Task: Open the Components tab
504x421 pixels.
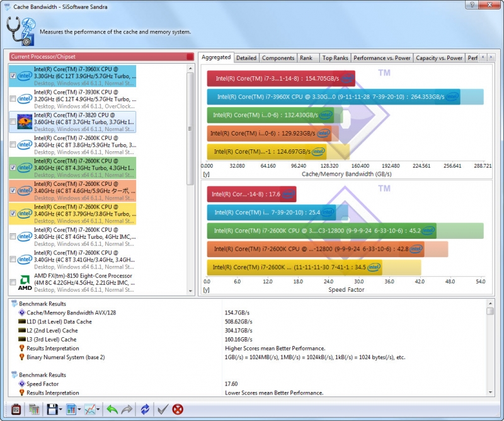Action: (x=278, y=58)
